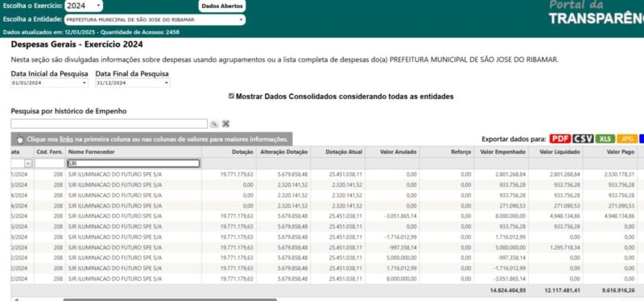Click the horizontal scrollbar under the table
This screenshot has width=644, height=301.
coord(170,299)
